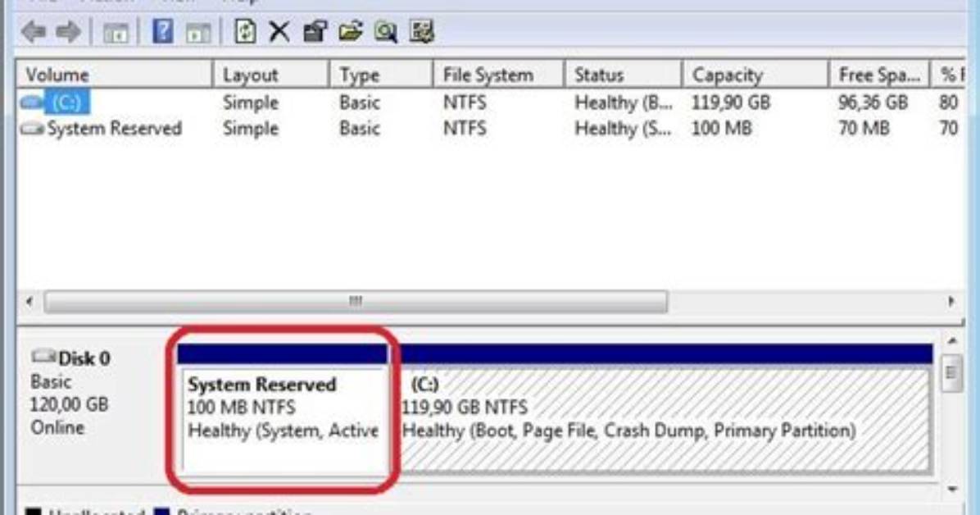The height and width of the screenshot is (515, 980).
Task: Sort by the File System column header
Action: (x=498, y=75)
